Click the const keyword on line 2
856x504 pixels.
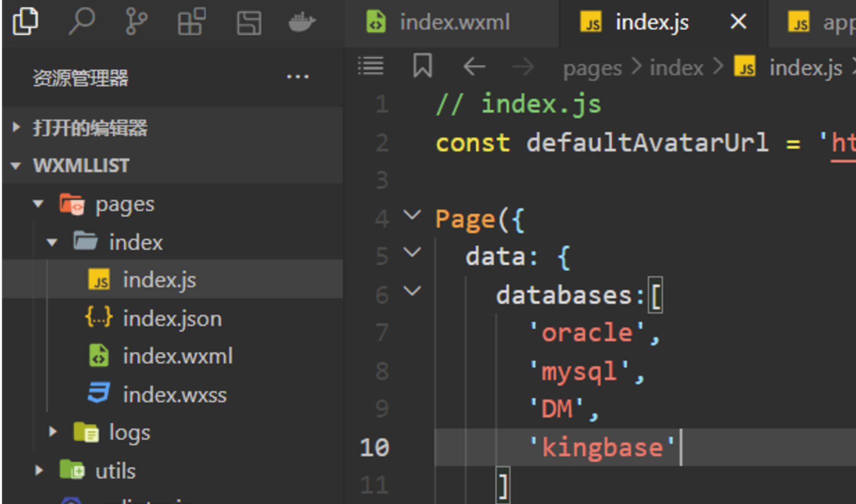click(472, 143)
